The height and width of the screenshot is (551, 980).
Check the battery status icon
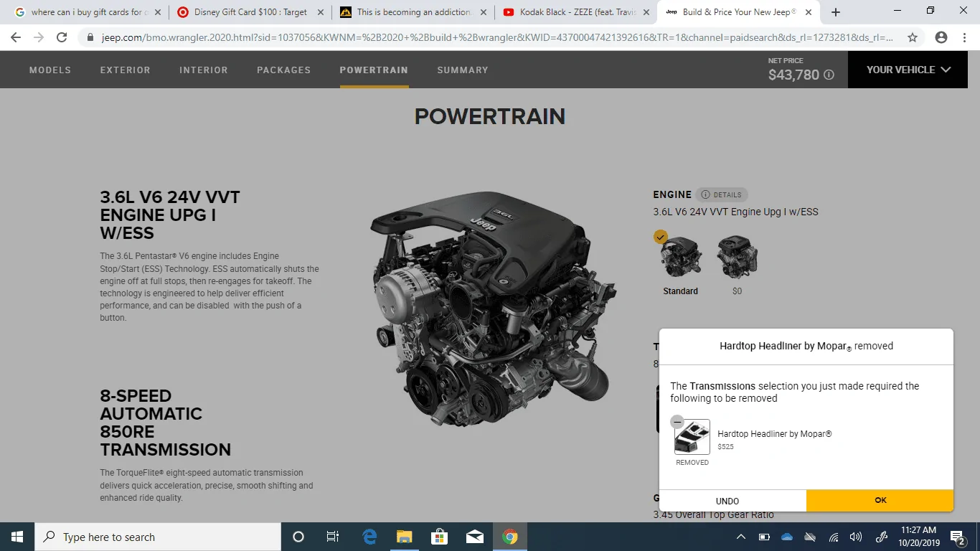click(764, 537)
